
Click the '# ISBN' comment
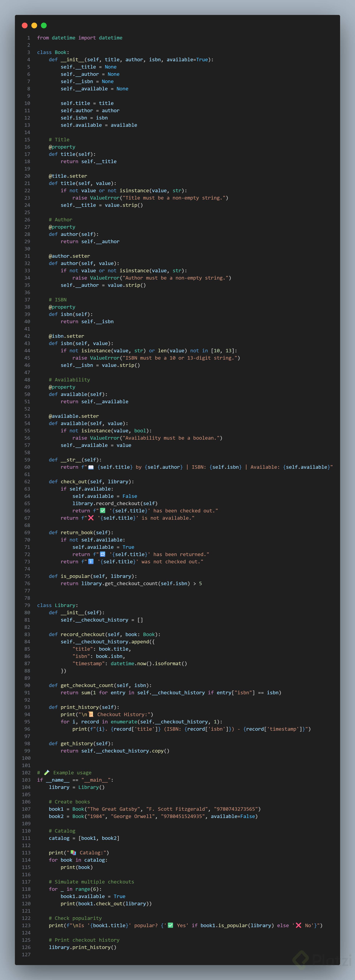[58, 300]
